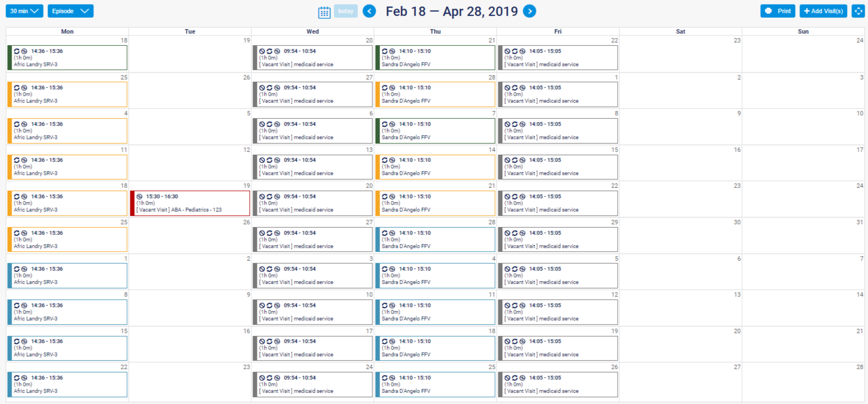The image size is (868, 404).
Task: Go to the previous date range
Action: click(x=369, y=11)
